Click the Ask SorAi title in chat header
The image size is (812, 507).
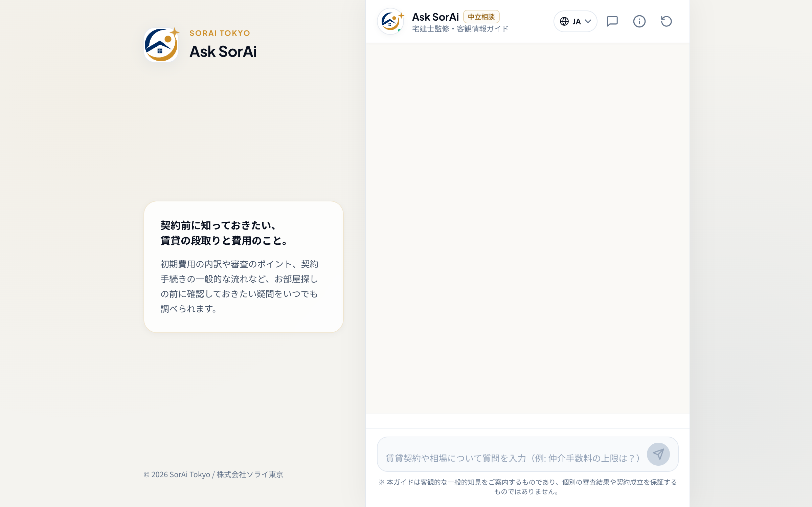coord(435,17)
